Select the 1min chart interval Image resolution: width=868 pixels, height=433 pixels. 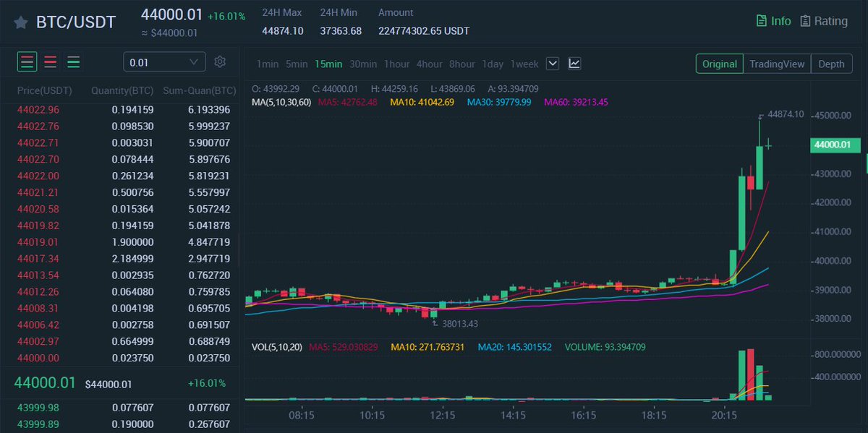pyautogui.click(x=268, y=64)
